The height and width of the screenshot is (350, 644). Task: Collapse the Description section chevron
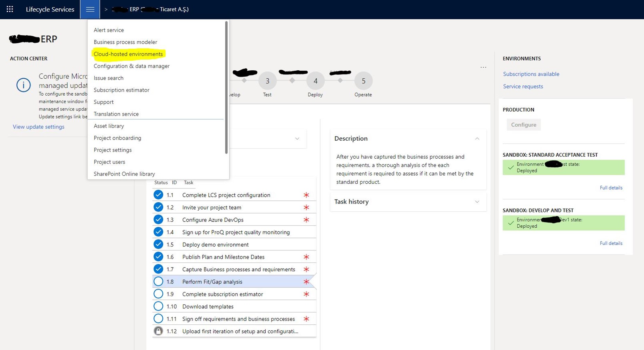477,138
